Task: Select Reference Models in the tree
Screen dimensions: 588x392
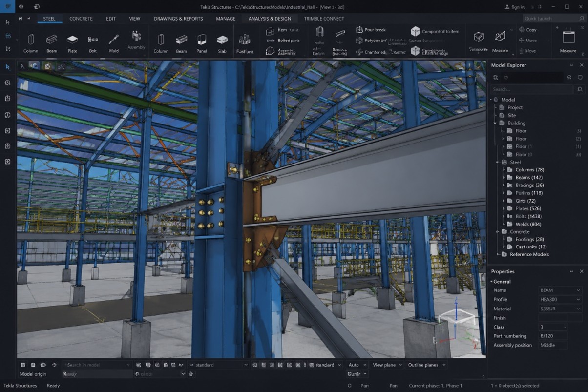Action: click(x=529, y=255)
